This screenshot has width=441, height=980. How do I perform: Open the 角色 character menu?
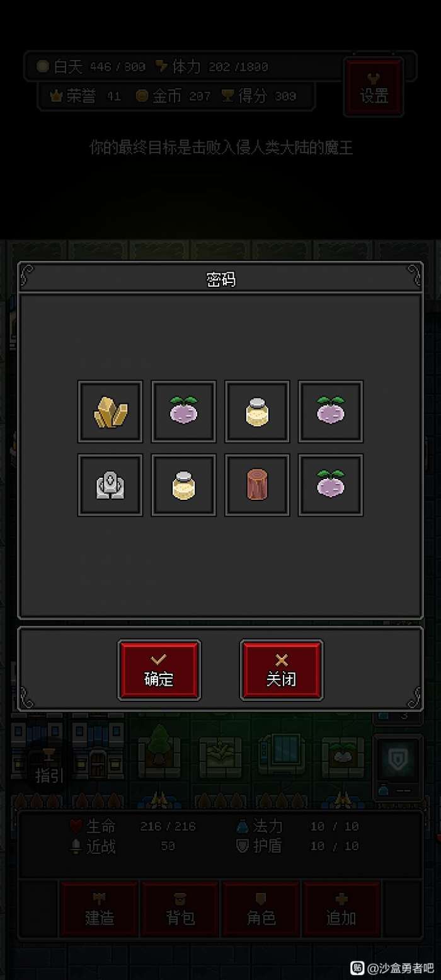[x=261, y=909]
